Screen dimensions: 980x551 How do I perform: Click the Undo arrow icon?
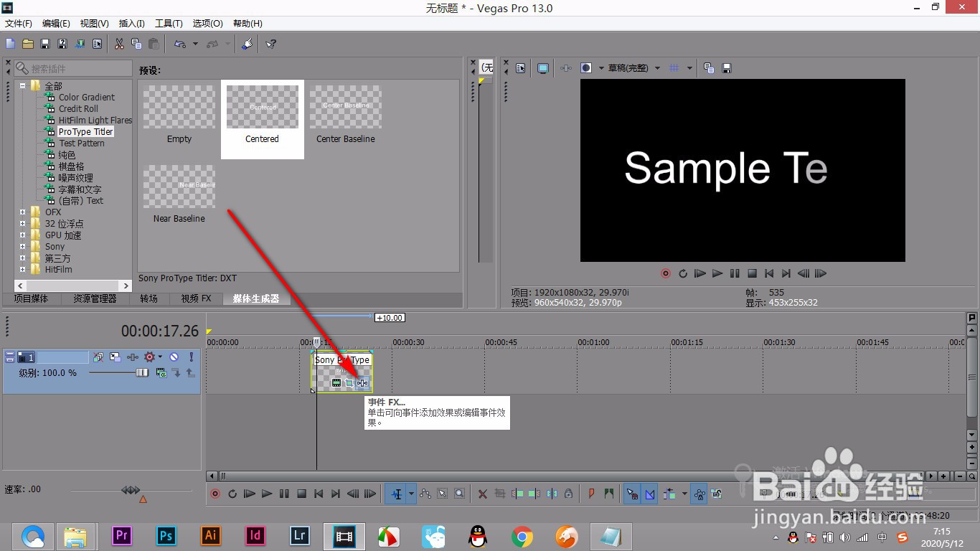[x=180, y=44]
